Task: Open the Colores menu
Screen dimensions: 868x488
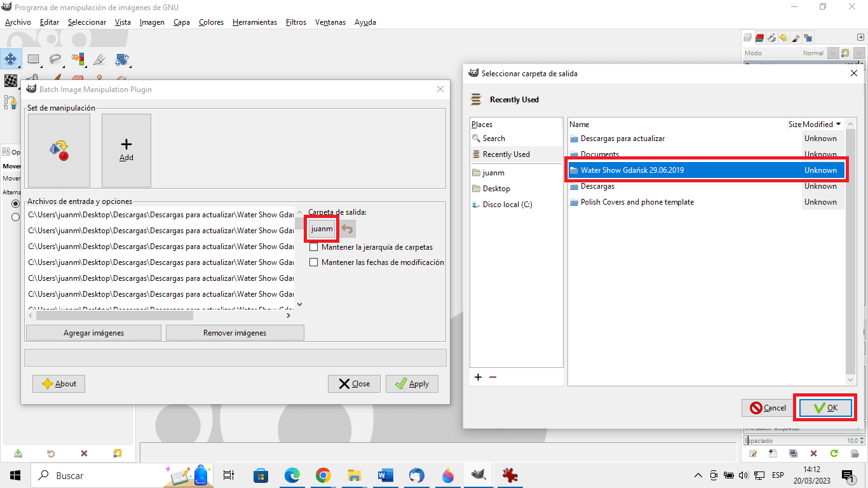Action: click(211, 22)
